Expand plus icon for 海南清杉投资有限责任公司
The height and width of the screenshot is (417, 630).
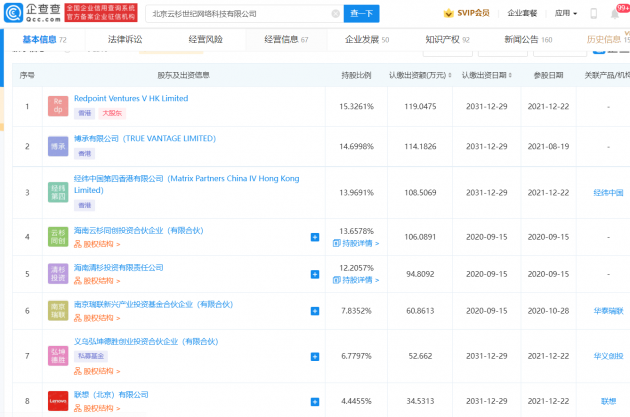(x=315, y=274)
